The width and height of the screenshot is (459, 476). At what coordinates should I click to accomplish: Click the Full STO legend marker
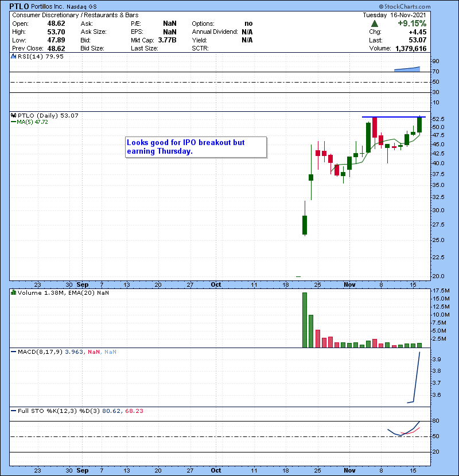click(x=13, y=411)
